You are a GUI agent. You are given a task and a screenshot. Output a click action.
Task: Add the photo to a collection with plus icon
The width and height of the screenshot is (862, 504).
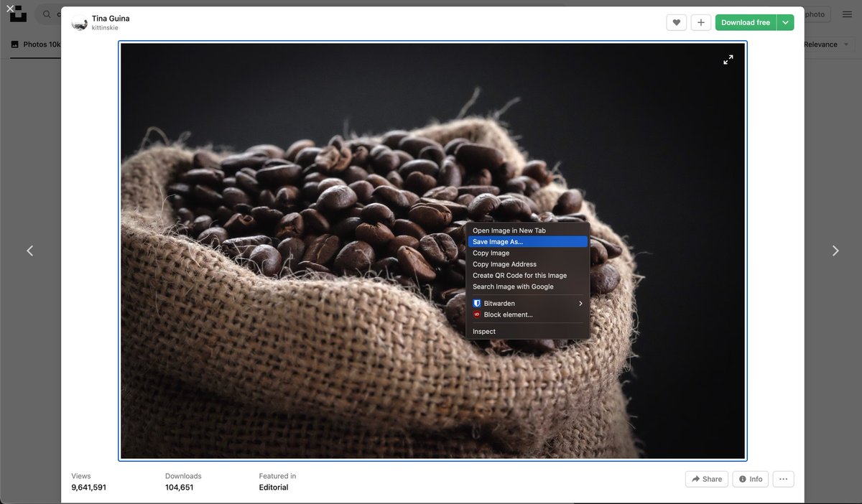(701, 22)
